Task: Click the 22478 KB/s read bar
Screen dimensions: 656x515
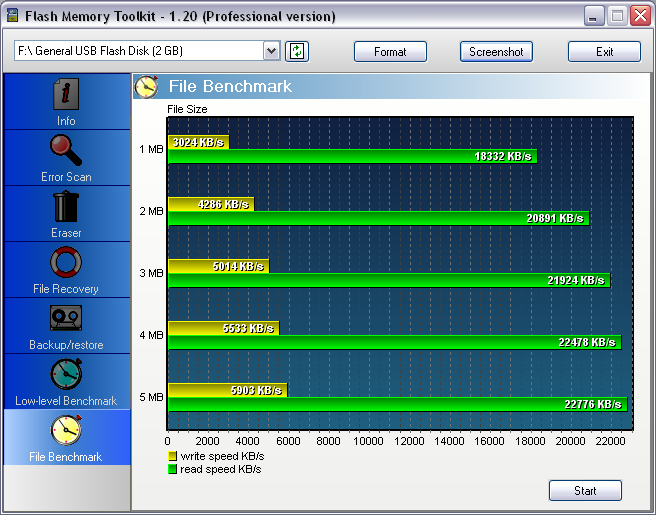Action: coord(395,342)
